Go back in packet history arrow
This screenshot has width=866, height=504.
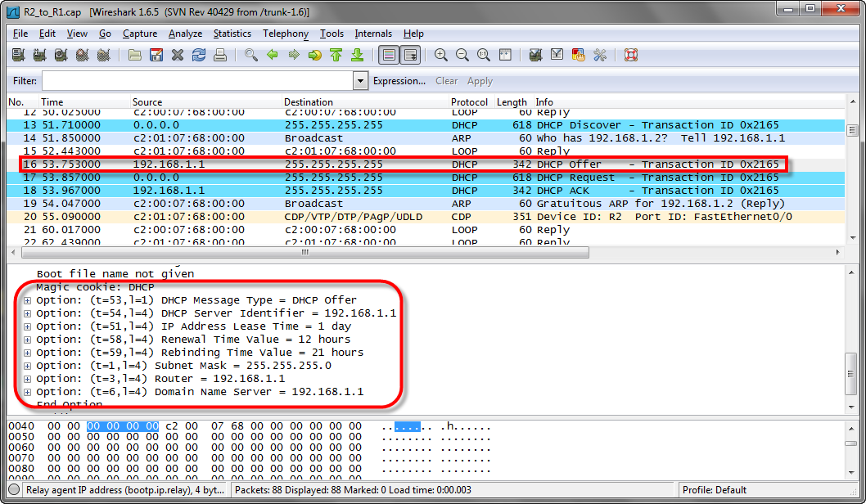tap(273, 55)
